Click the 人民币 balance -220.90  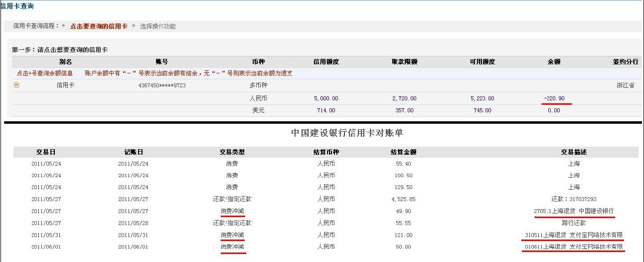coord(554,98)
